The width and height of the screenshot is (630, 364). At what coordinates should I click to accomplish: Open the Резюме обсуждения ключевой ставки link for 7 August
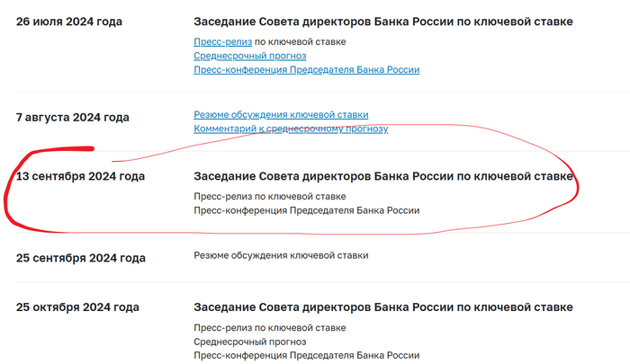281,115
